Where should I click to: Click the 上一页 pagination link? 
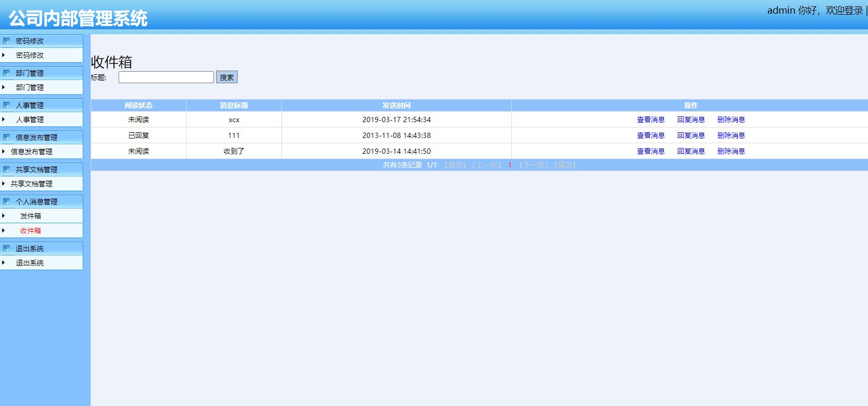[486, 165]
